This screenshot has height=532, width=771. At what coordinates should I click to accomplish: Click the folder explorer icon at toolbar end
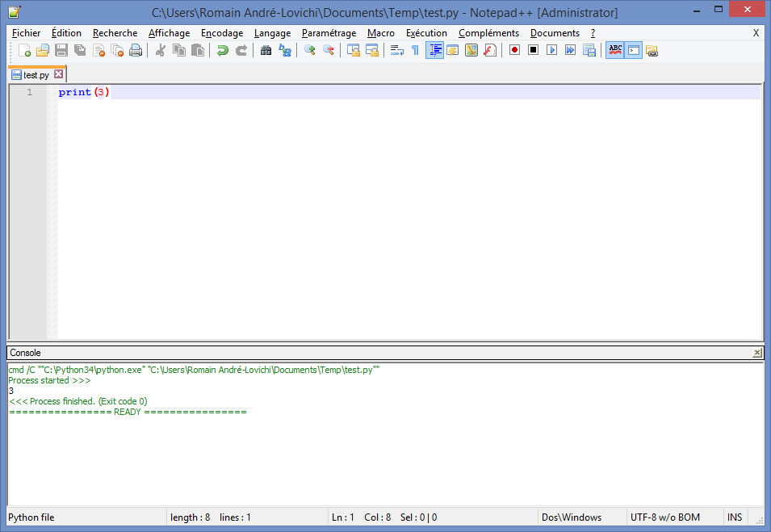coord(652,50)
